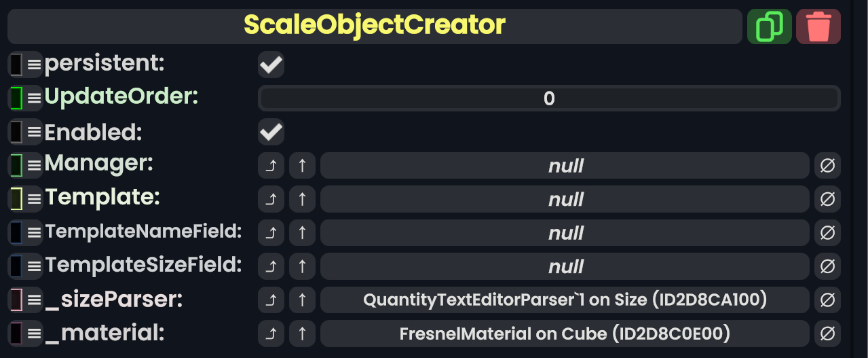Click the UpdateOrder value field
Screen dimensions: 868x358
click(x=548, y=99)
